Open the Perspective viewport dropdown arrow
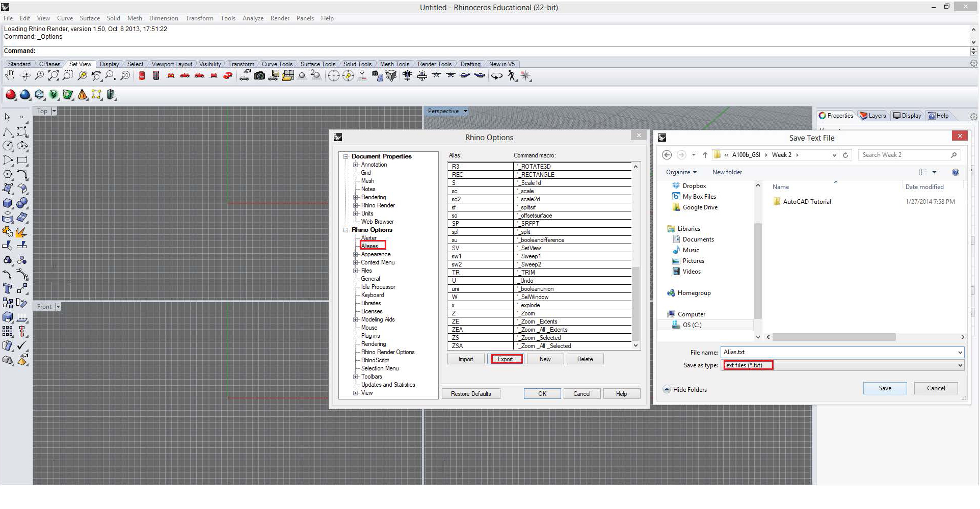Screen dimensions: 980x509 click(x=465, y=111)
